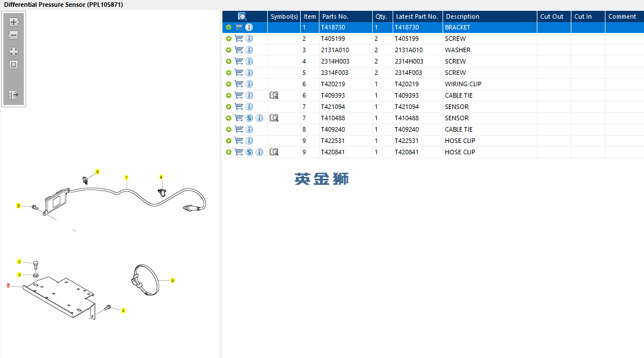Open symbol book icon for T410488 SENSOR
Screen dimensions: 644x358
274,118
